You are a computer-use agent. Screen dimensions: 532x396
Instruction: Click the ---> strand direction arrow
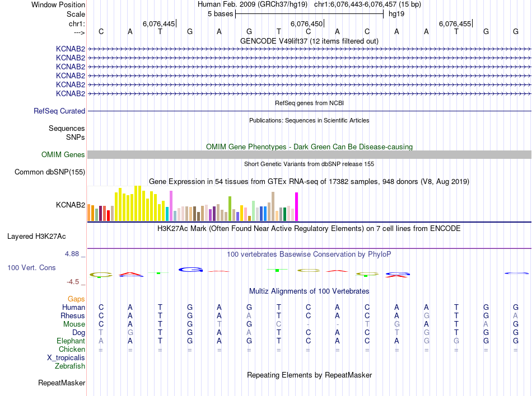[x=79, y=32]
